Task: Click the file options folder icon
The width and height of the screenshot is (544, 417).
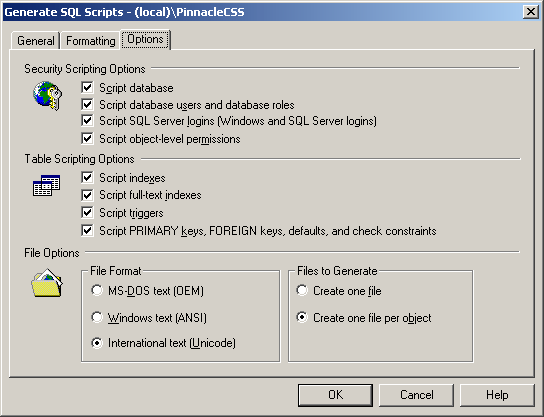Action: (x=47, y=283)
